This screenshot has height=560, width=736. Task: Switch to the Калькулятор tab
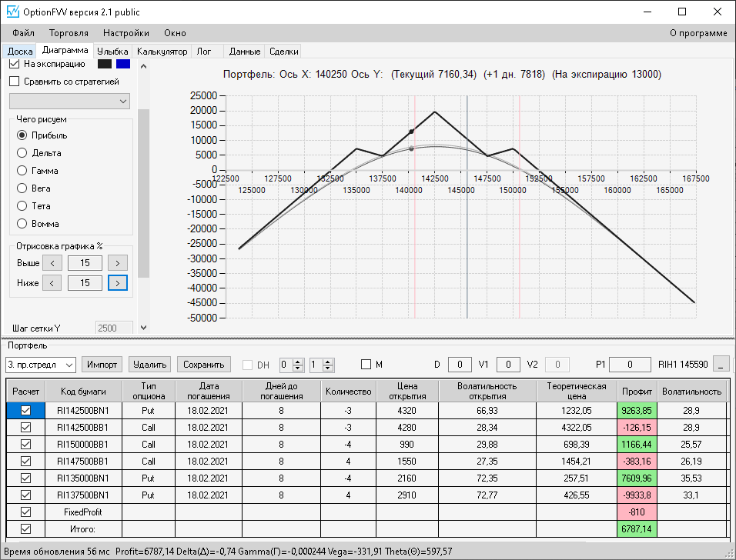pos(162,51)
